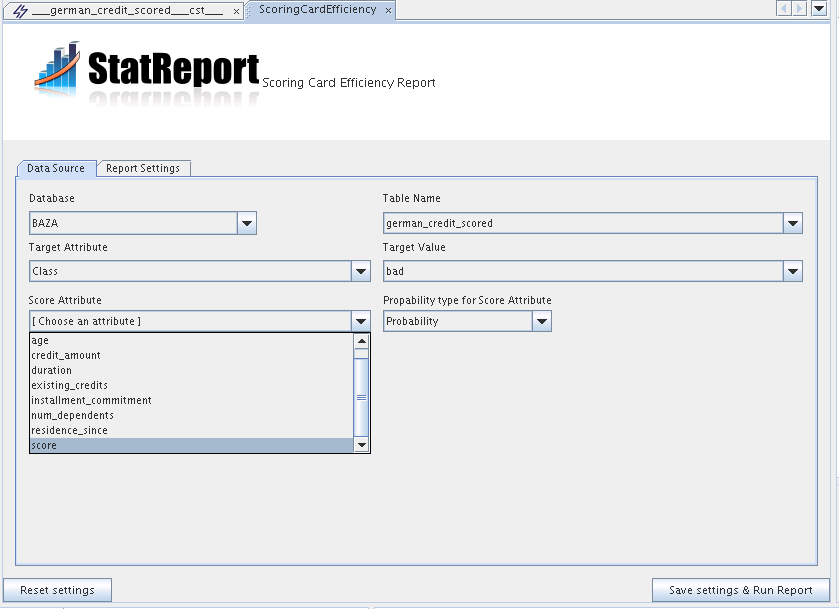839x609 pixels.
Task: Click the BAZA database field
Action: 133,223
